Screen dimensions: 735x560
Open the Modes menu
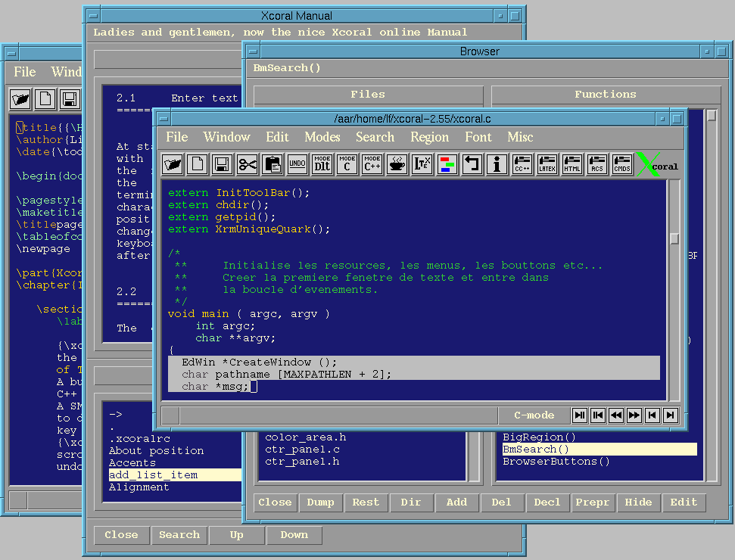(322, 137)
